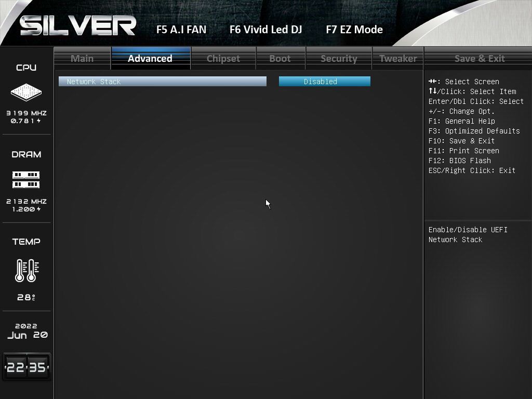Select the Network Stack option row
The height and width of the screenshot is (399, 532).
[163, 82]
